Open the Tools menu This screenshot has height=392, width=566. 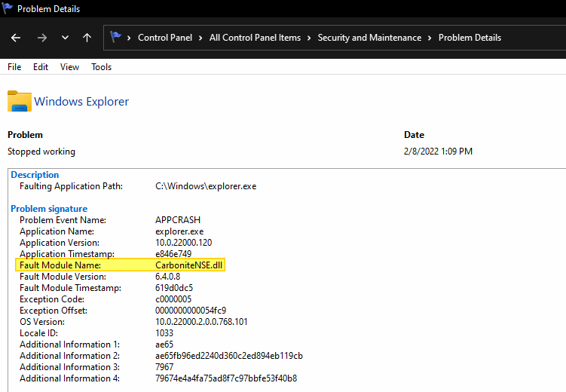(x=101, y=67)
